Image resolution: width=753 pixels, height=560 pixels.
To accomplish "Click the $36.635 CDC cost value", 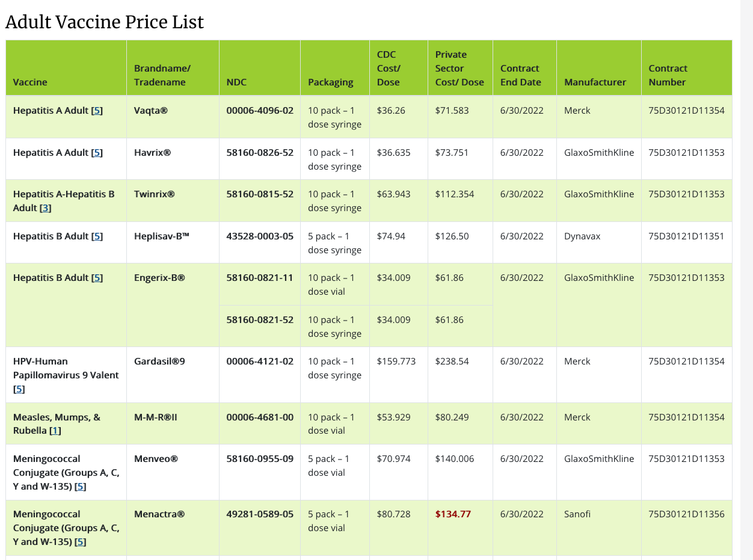I will (x=394, y=153).
